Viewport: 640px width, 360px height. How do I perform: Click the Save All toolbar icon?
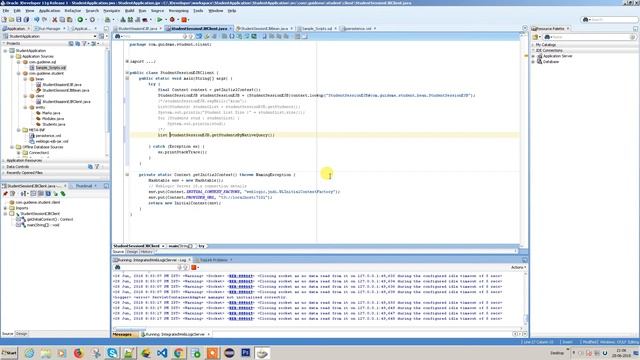click(x=26, y=20)
